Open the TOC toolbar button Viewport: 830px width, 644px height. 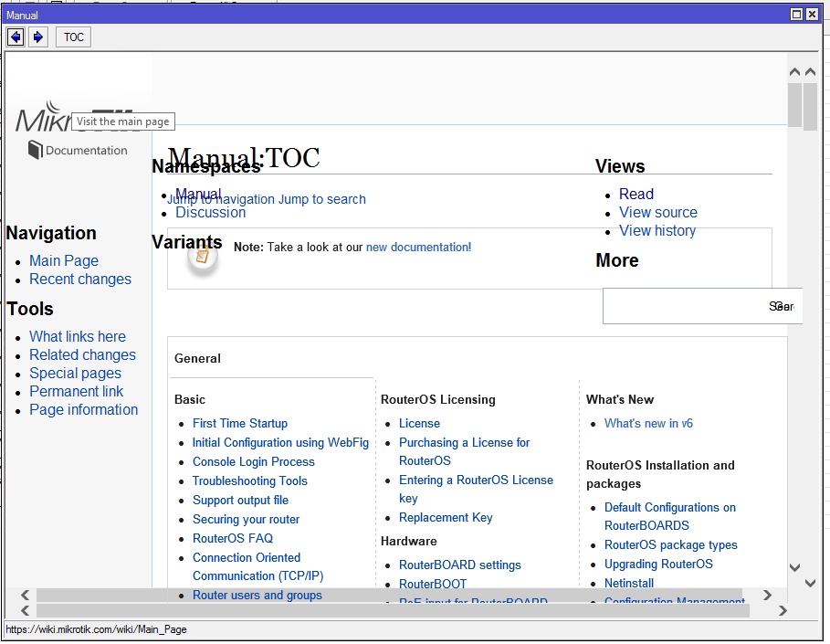[x=74, y=37]
